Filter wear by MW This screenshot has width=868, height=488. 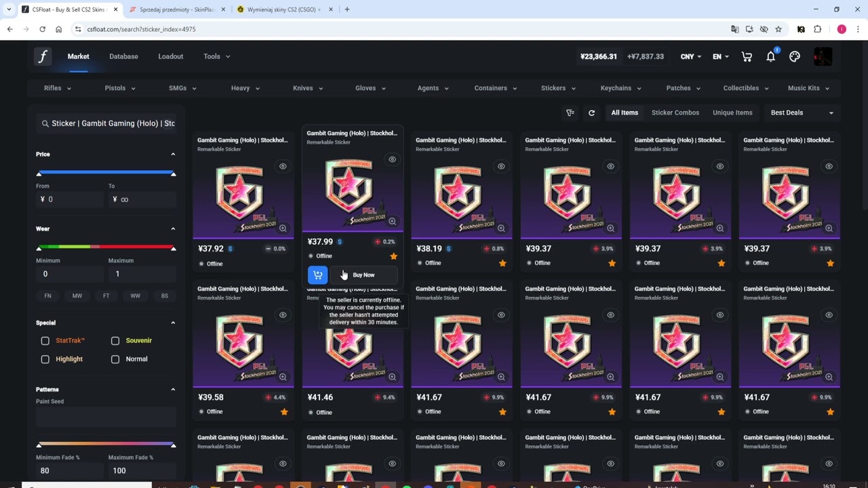coord(77,296)
